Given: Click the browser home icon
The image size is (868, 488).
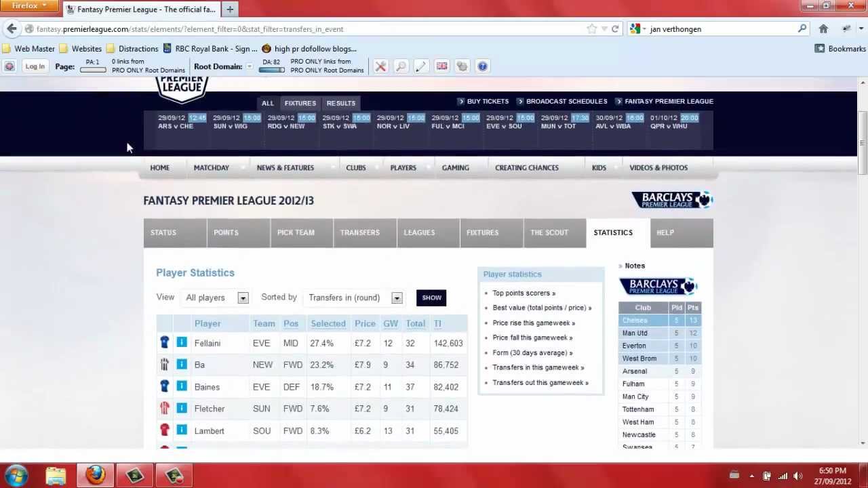Looking at the screenshot, I should click(823, 29).
